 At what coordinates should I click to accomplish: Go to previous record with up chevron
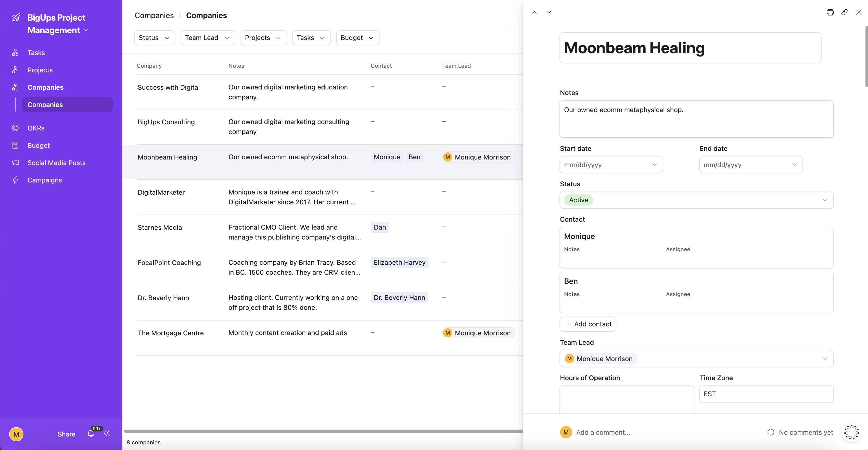coord(534,12)
